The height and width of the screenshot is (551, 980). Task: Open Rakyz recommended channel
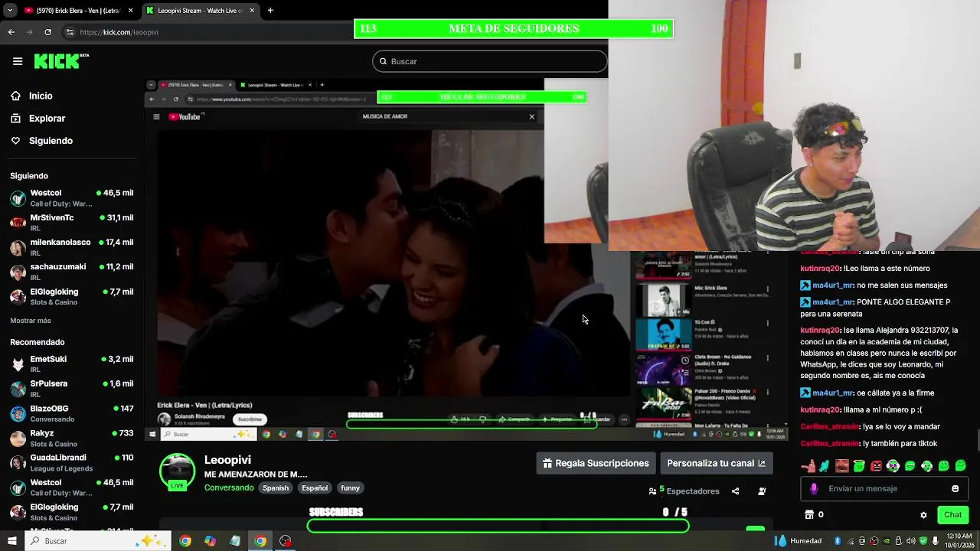[72, 439]
